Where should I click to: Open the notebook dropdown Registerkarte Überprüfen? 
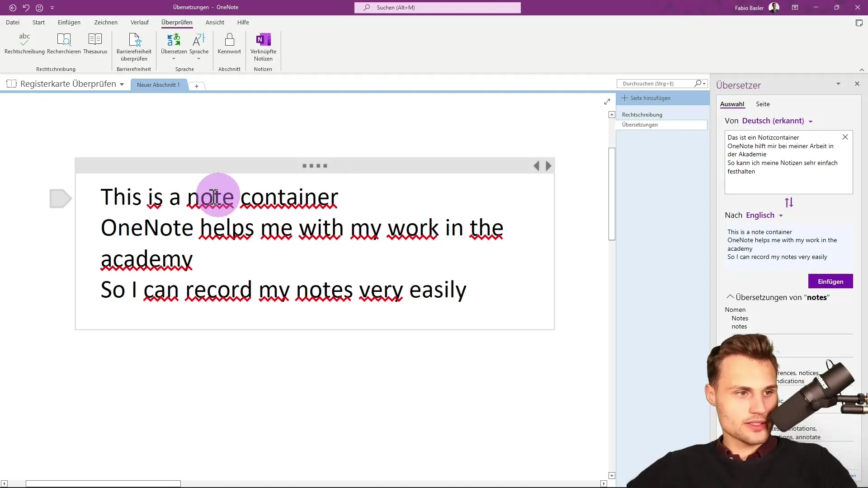pyautogui.click(x=66, y=84)
